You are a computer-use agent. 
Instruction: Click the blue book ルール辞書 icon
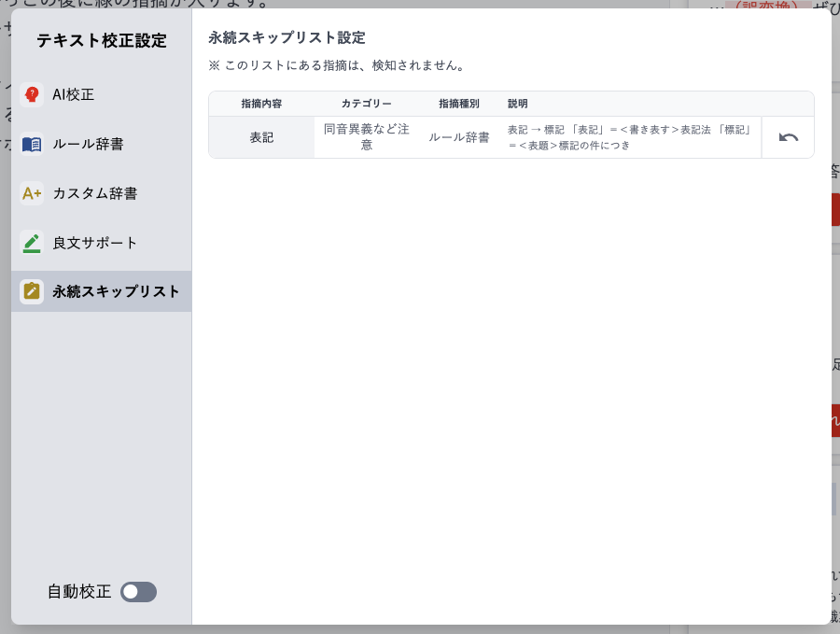pyautogui.click(x=32, y=144)
